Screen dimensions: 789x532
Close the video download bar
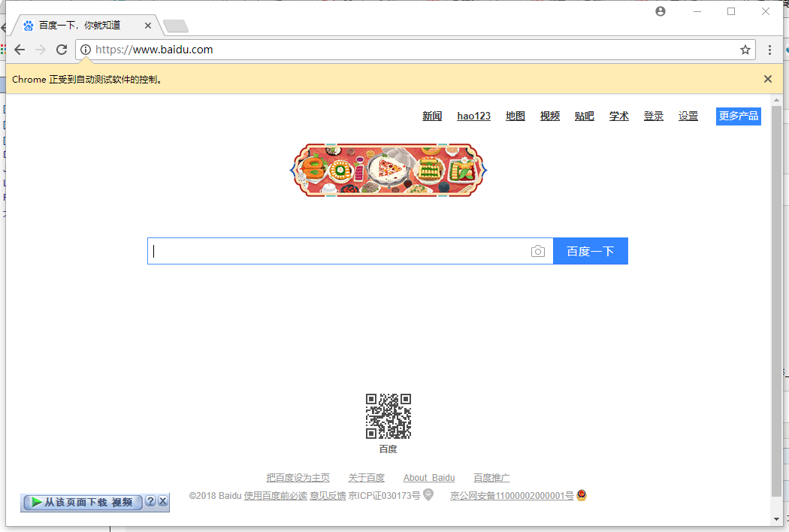pyautogui.click(x=162, y=501)
